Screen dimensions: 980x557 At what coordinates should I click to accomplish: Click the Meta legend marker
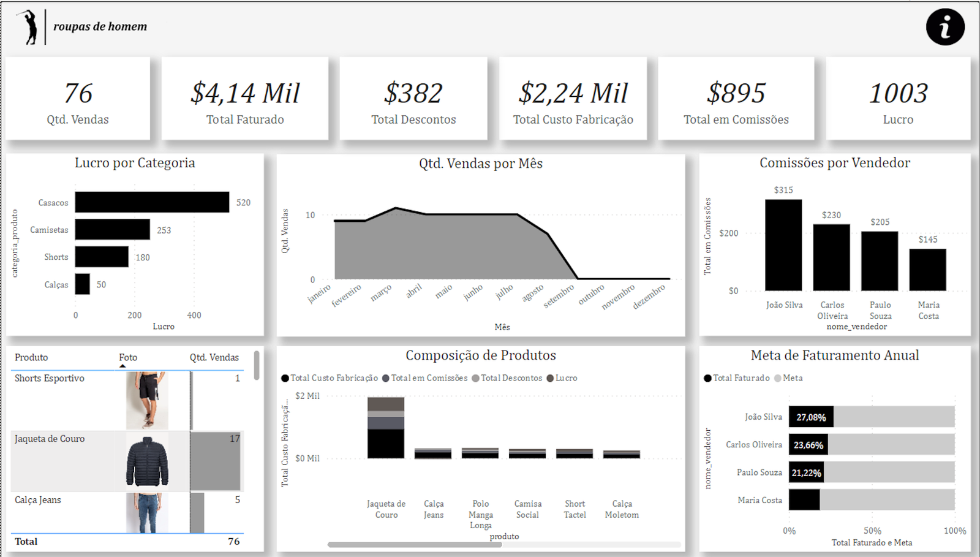[778, 378]
